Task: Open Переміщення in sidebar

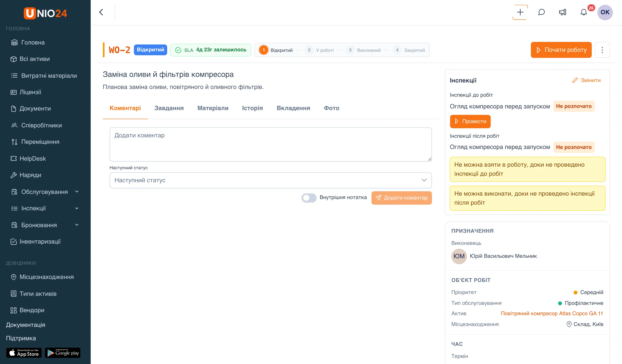Action: coord(35,142)
